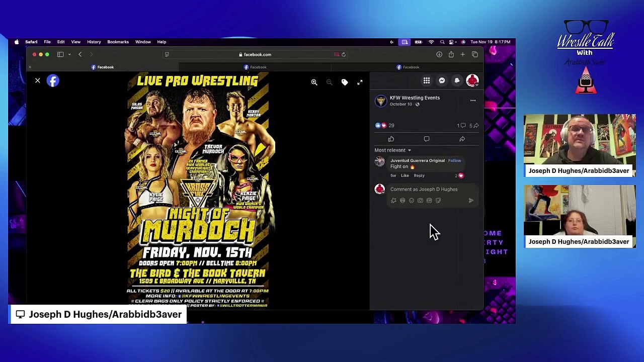The image size is (644, 362).
Task: Like the 'Fight on' comment
Action: (405, 175)
